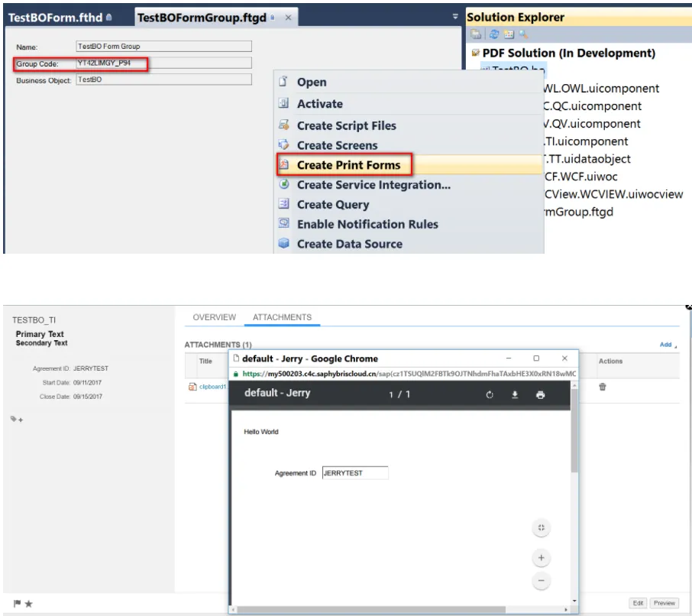Click the add tag icon
This screenshot has width=692, height=616.
coord(16,419)
